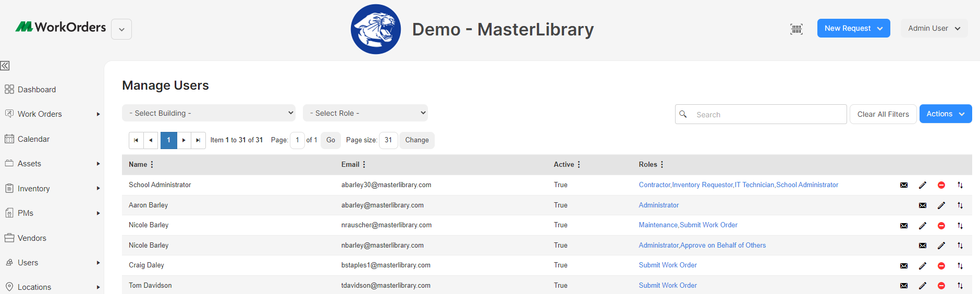
Task: Click Change page size button
Action: coord(417,140)
